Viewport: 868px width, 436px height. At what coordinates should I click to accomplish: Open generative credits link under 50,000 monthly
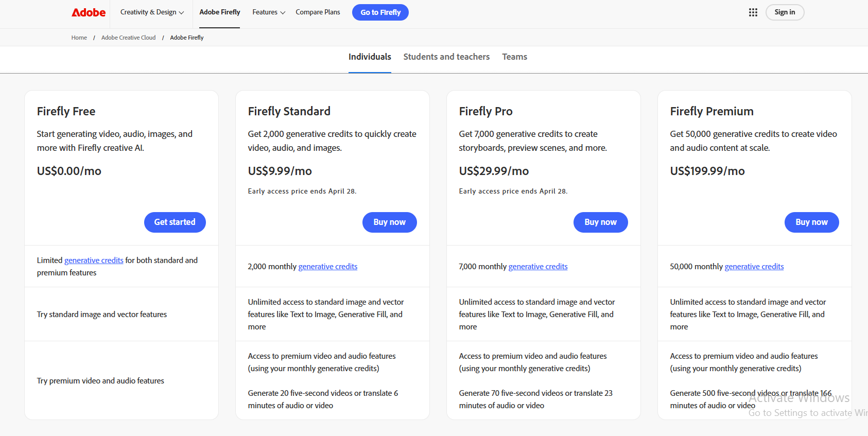pyautogui.click(x=754, y=267)
